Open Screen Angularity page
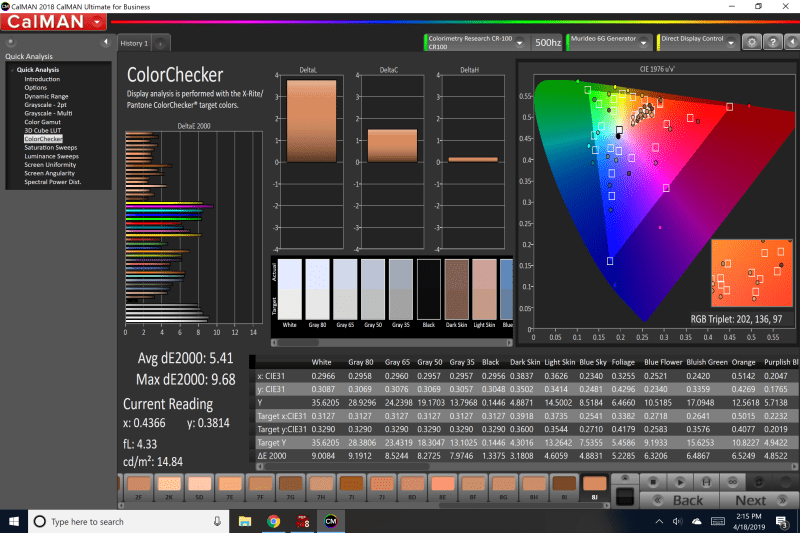The width and height of the screenshot is (800, 533). coord(49,173)
